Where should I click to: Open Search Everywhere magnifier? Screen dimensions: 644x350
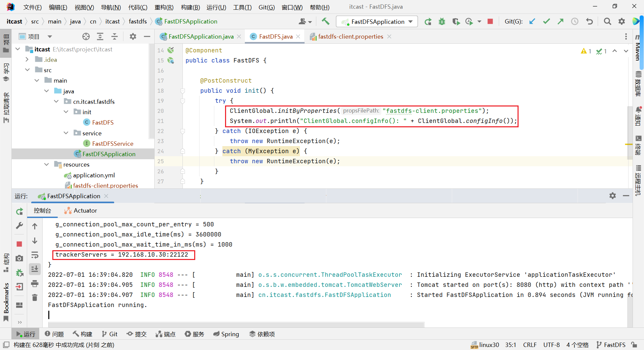pos(607,21)
